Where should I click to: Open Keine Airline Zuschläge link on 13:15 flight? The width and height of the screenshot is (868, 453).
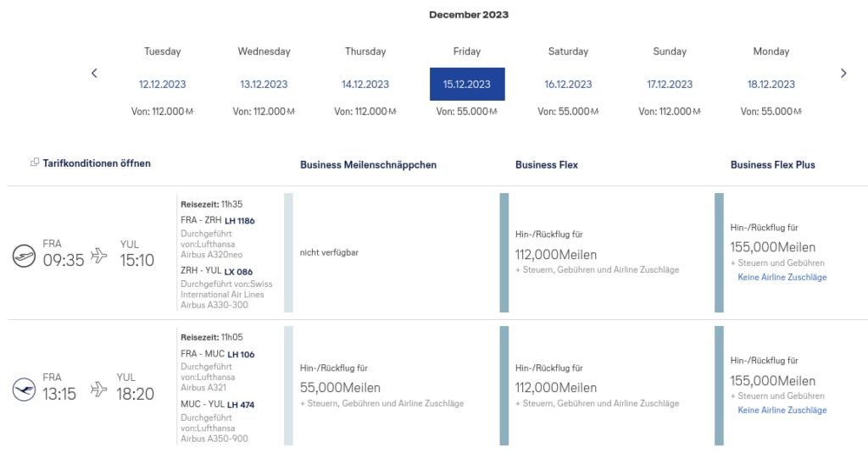pos(782,410)
